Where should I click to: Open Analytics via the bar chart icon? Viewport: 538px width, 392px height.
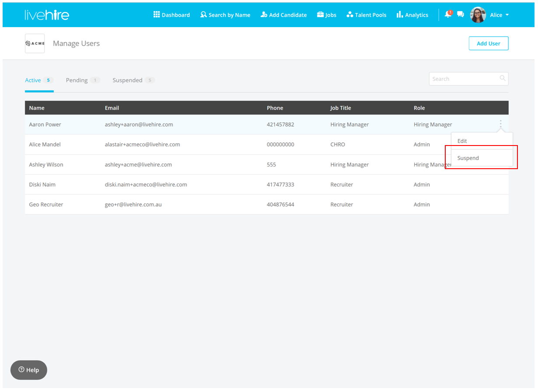coord(399,14)
